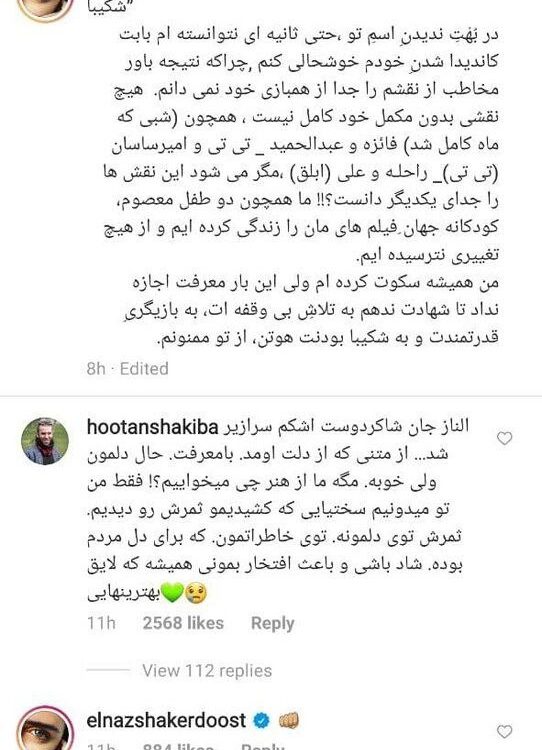Open hootanshakiba's profile picture
542x750 pixels.
click(x=45, y=441)
